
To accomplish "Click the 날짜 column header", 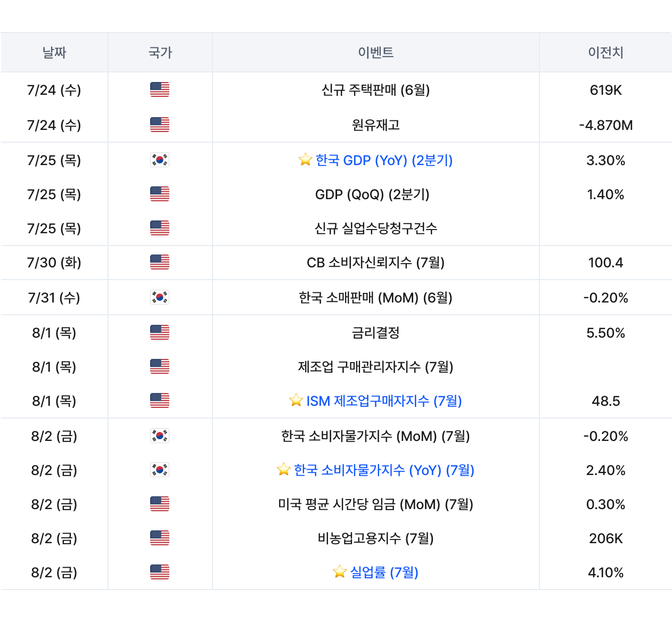I will 54,53.
